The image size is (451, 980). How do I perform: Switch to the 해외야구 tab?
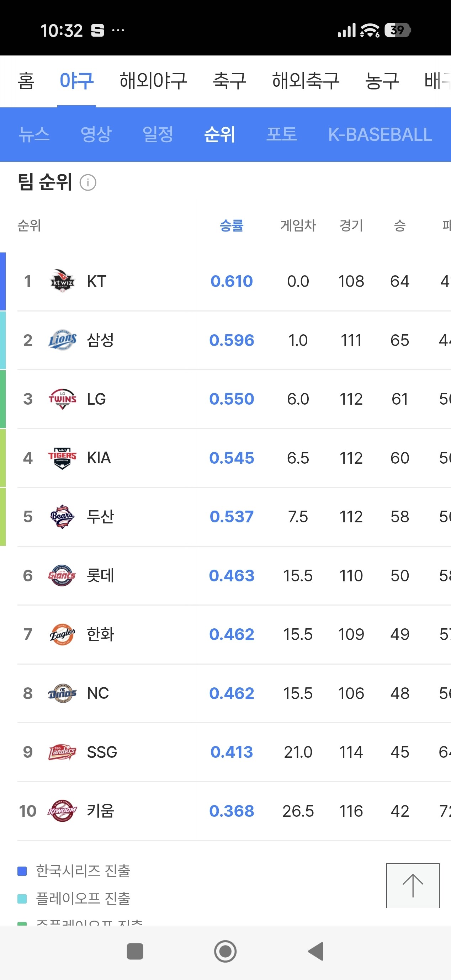[153, 81]
